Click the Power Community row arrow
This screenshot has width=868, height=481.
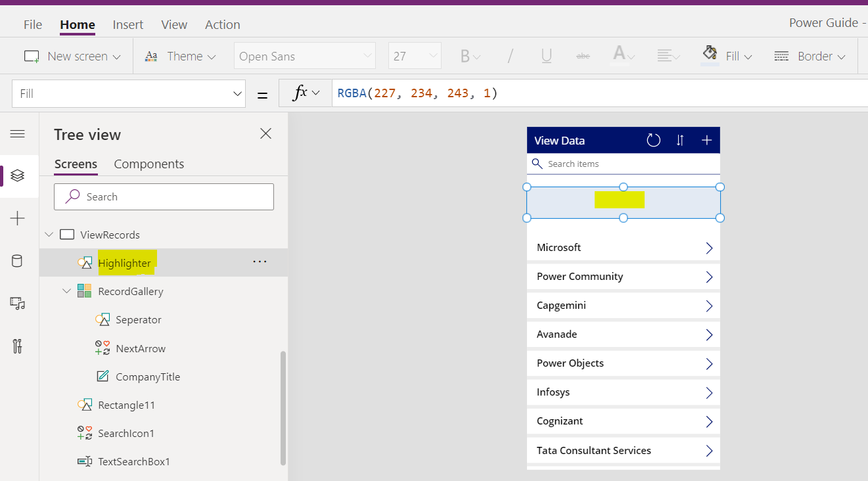709,277
